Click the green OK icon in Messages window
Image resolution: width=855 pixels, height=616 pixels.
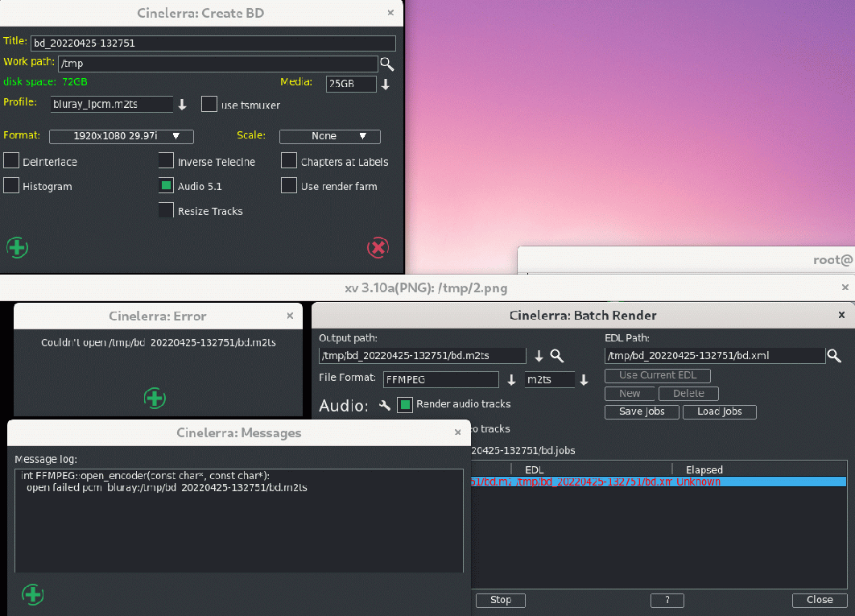click(x=32, y=595)
